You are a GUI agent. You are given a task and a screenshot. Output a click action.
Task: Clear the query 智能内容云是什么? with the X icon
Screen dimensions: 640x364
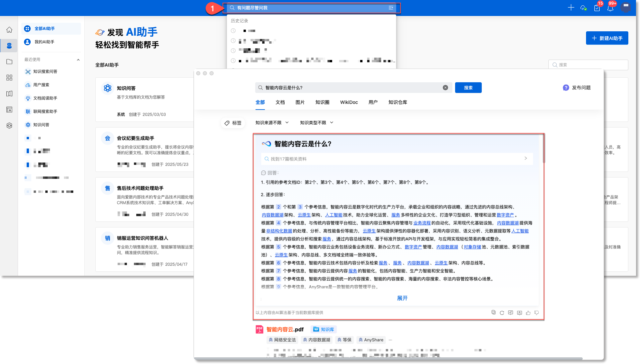[445, 88]
